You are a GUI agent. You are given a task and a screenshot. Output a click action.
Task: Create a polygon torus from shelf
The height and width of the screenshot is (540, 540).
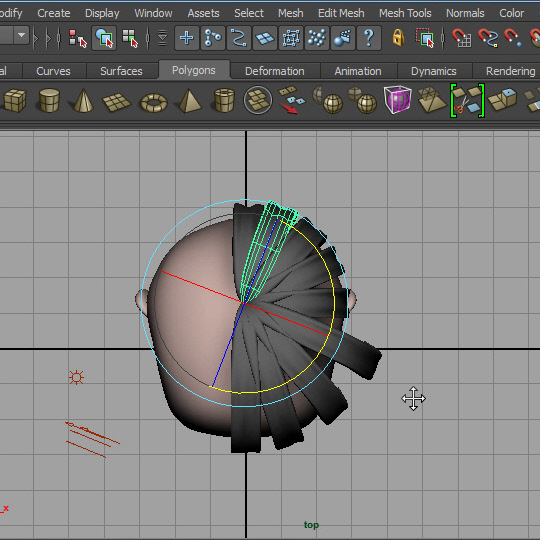tap(154, 102)
